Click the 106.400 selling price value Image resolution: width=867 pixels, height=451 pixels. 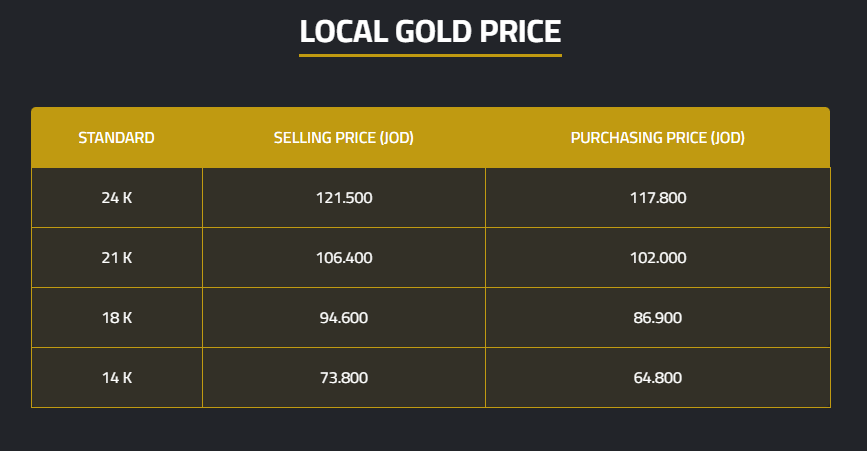coord(344,258)
